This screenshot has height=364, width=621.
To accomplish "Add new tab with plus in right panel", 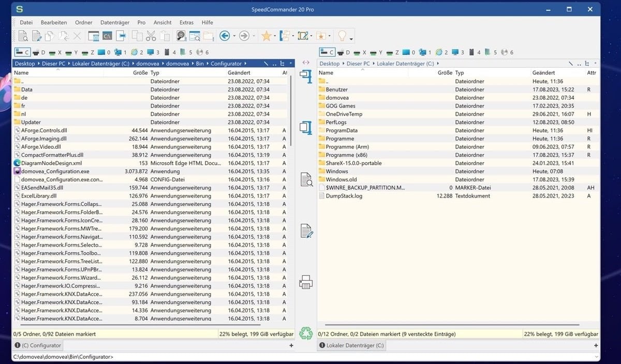I will tap(596, 345).
